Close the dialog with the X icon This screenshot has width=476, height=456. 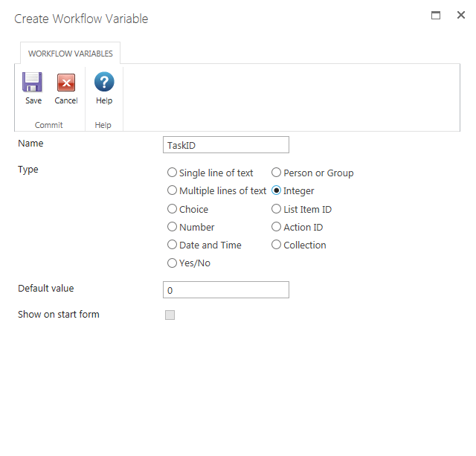[x=461, y=15]
